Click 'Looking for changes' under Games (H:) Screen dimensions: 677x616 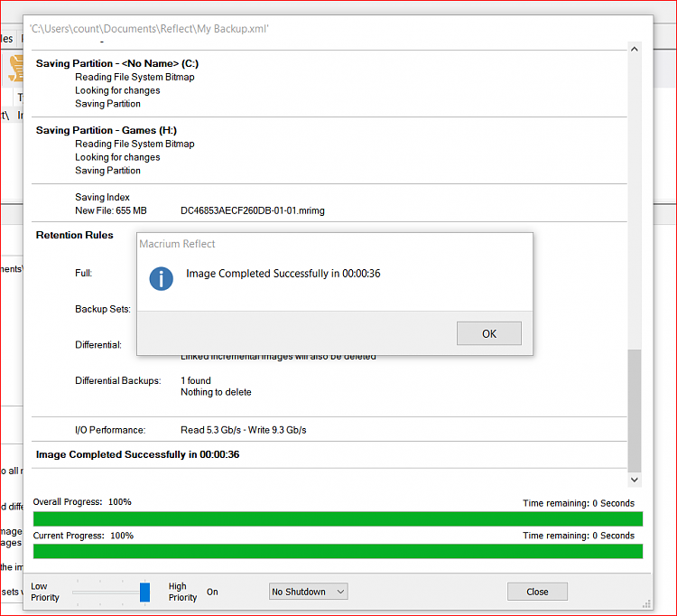[117, 157]
